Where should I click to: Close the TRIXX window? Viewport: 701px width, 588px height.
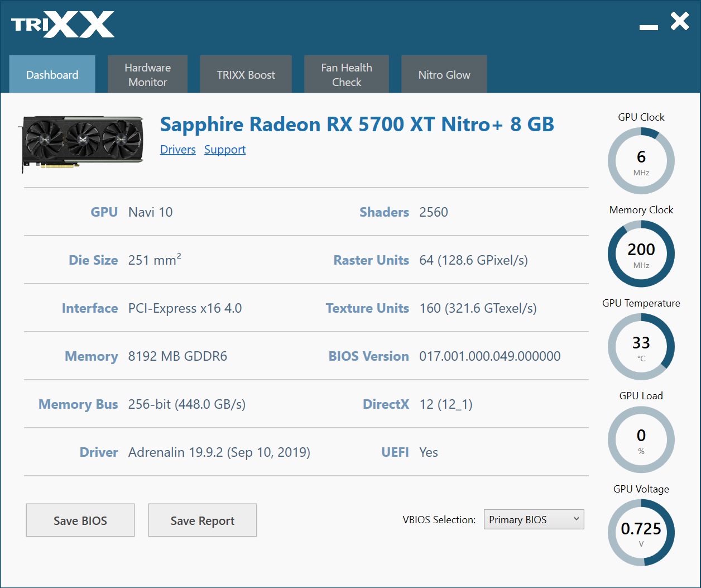click(x=680, y=22)
